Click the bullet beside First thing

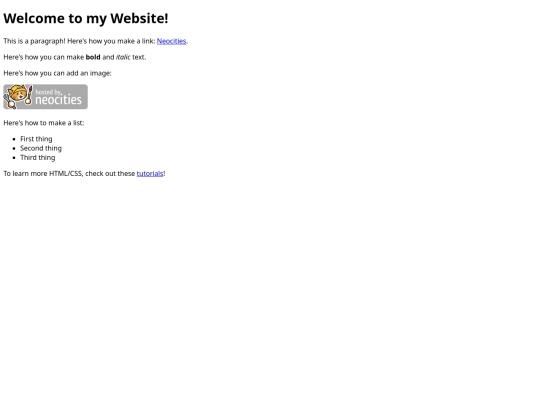coord(14,139)
